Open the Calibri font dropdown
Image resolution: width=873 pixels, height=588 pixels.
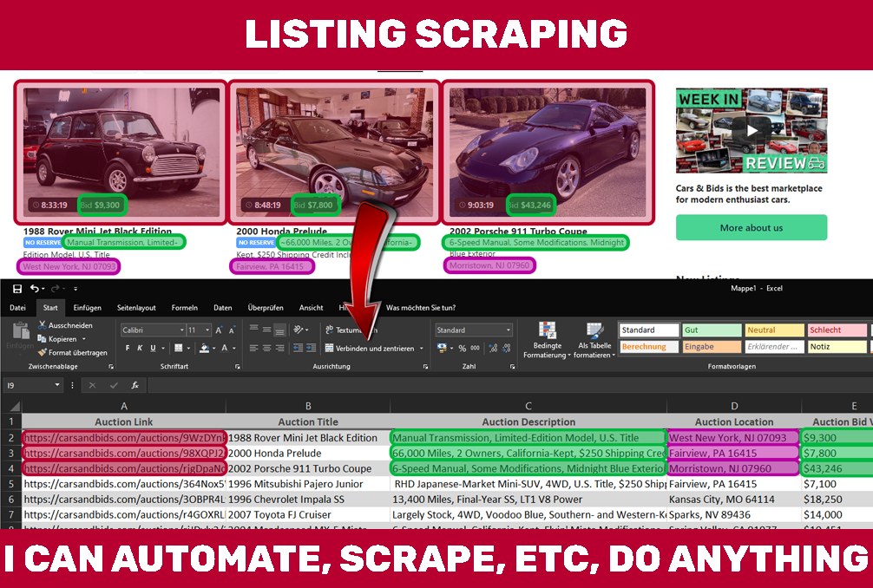pyautogui.click(x=183, y=330)
